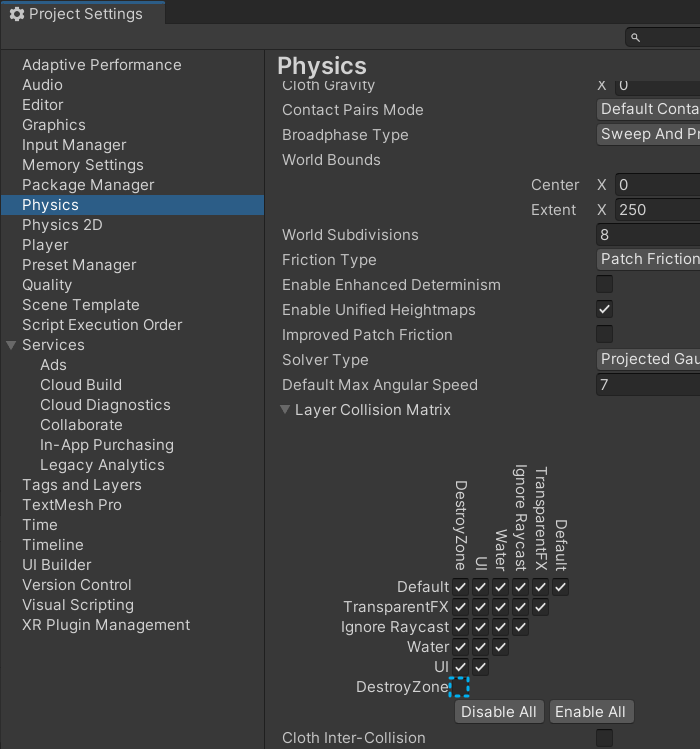The width and height of the screenshot is (700, 749).
Task: Open Editor settings category
Action: pos(43,105)
